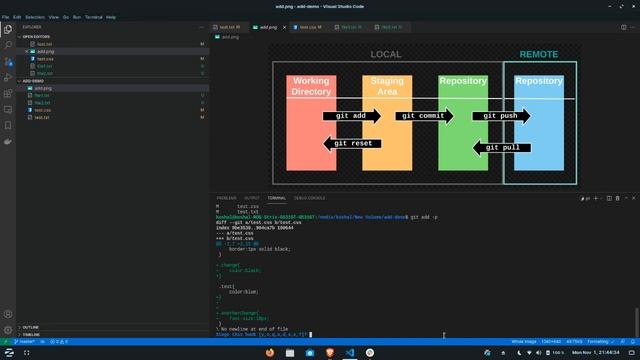The image size is (640, 360).
Task: Open the Search view in activity bar
Action: click(8, 45)
